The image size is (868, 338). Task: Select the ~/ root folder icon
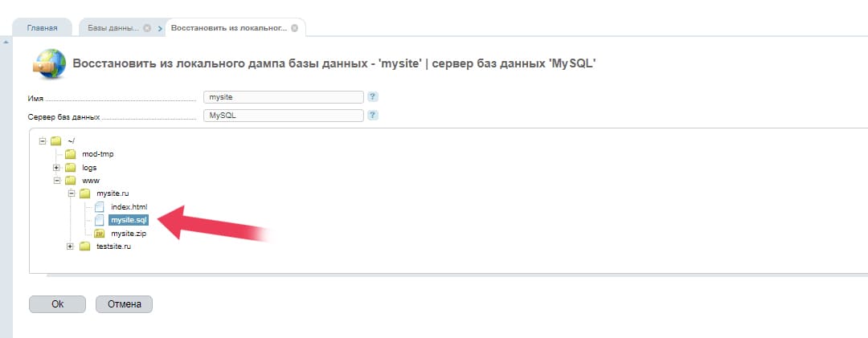(x=56, y=141)
